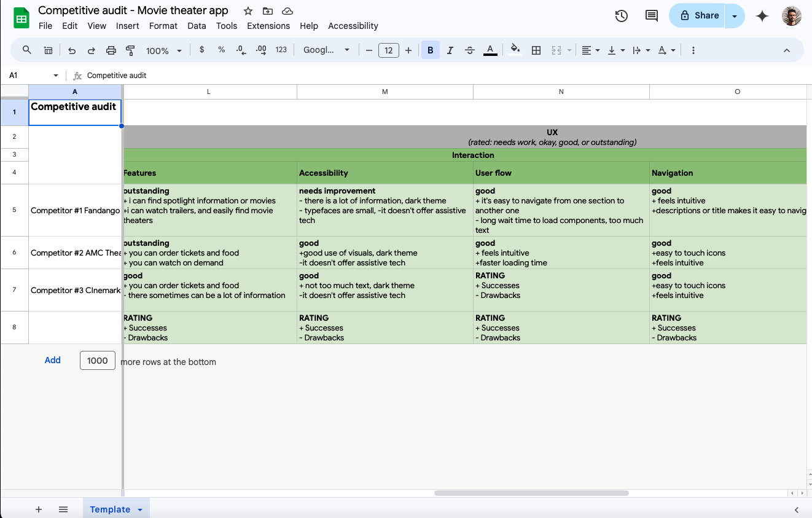Star the Competitive audit document

coord(248,11)
